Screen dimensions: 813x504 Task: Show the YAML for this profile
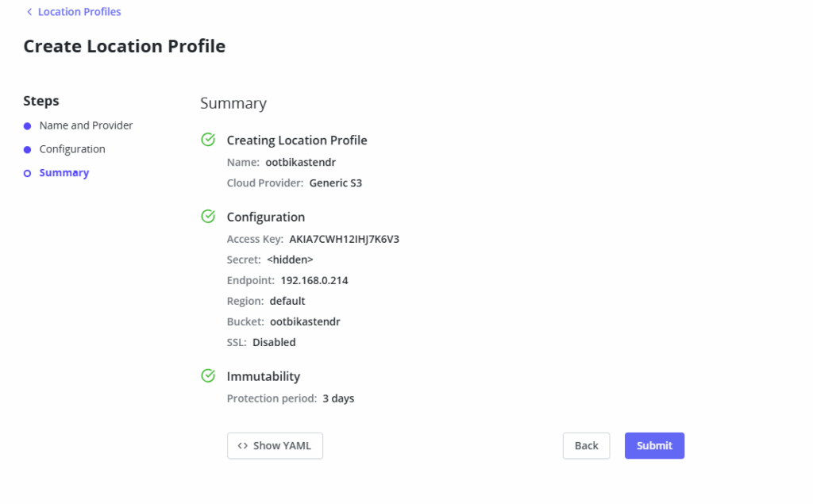tap(275, 445)
